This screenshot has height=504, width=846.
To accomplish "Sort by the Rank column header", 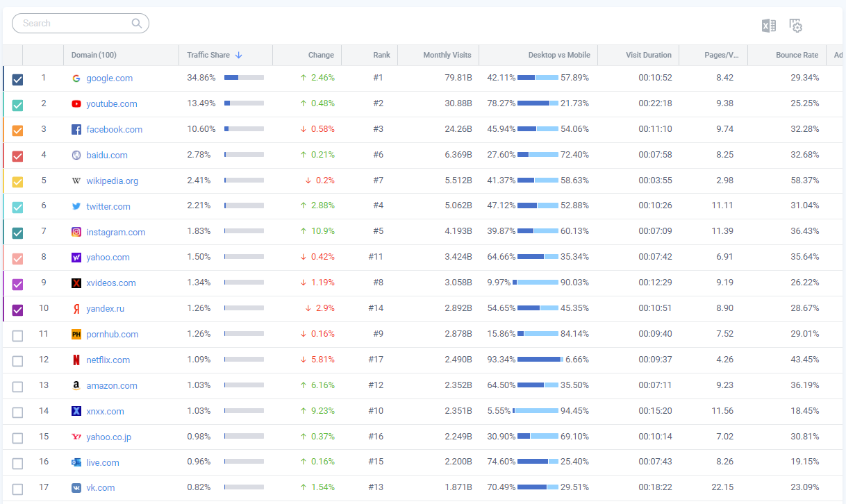I will (x=381, y=55).
